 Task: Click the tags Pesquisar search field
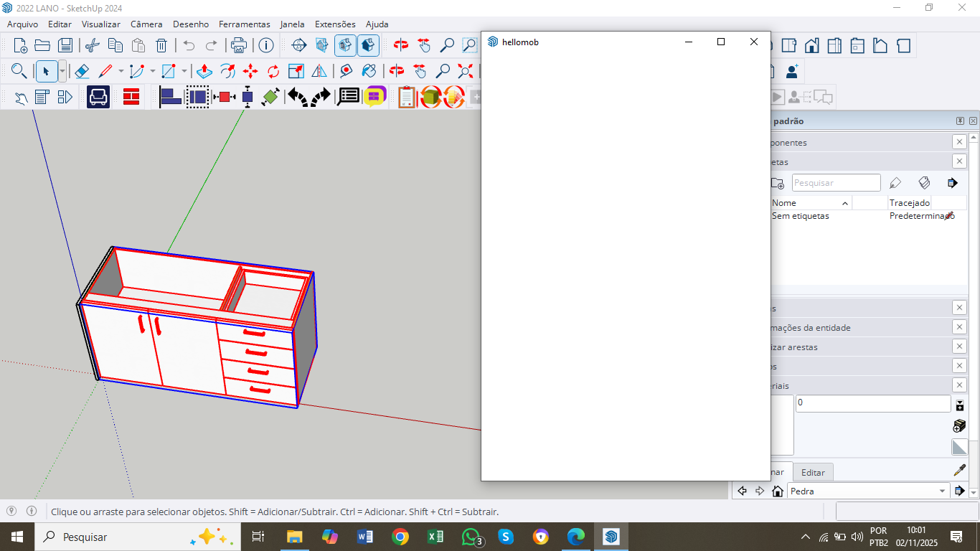click(836, 183)
